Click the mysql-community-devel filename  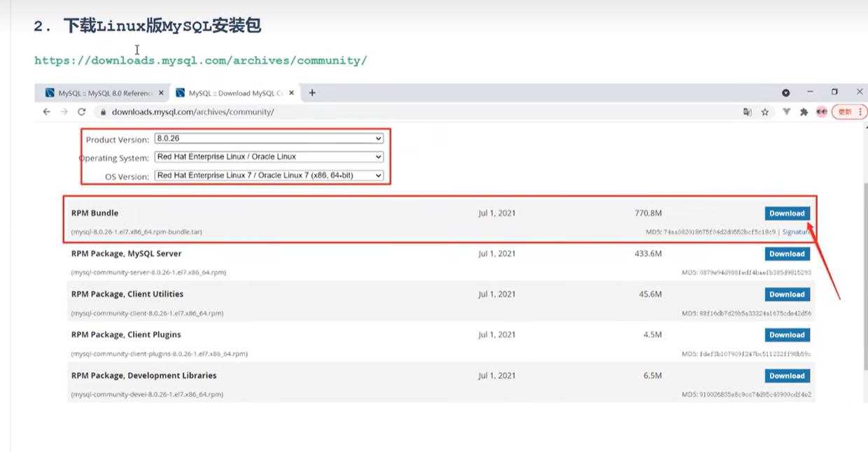click(147, 395)
